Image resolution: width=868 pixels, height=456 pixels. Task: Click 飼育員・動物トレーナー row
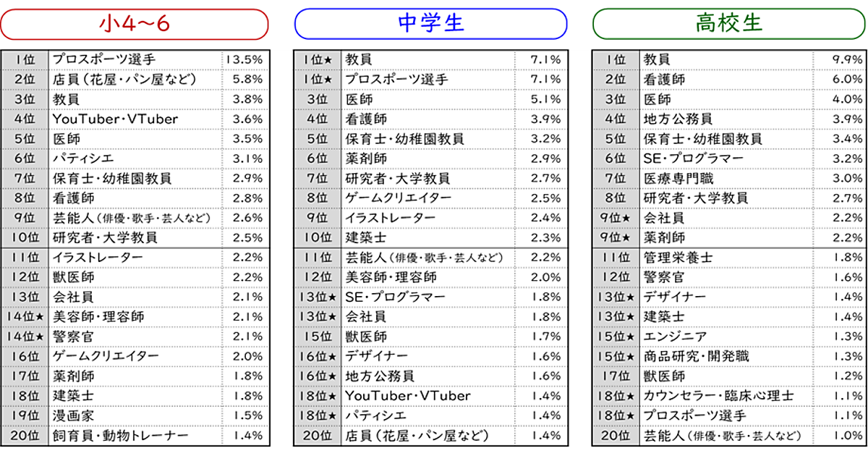point(120,435)
